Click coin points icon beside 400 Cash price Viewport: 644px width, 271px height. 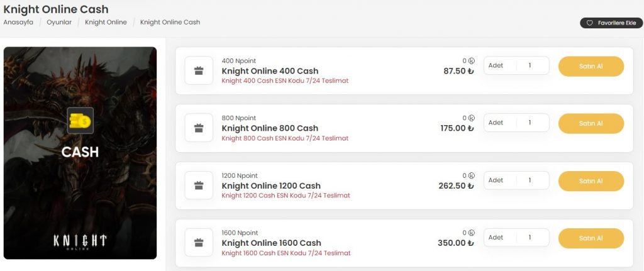pos(472,61)
